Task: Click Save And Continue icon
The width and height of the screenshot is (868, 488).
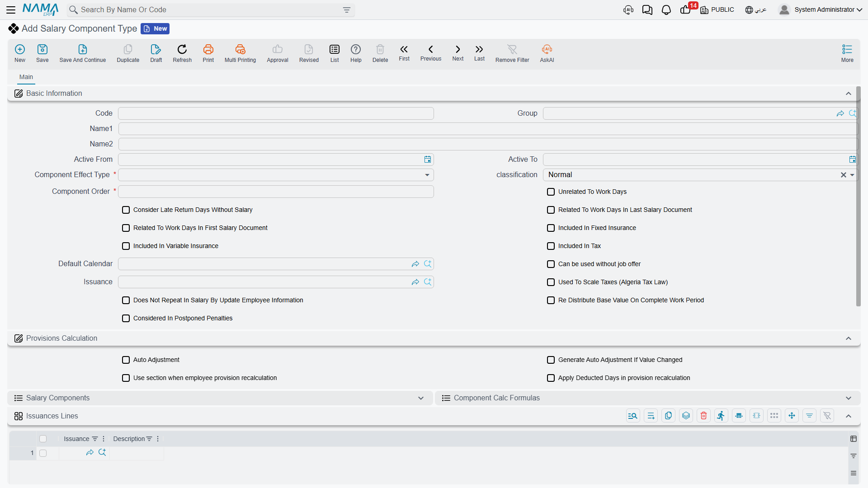Action: [x=83, y=53]
